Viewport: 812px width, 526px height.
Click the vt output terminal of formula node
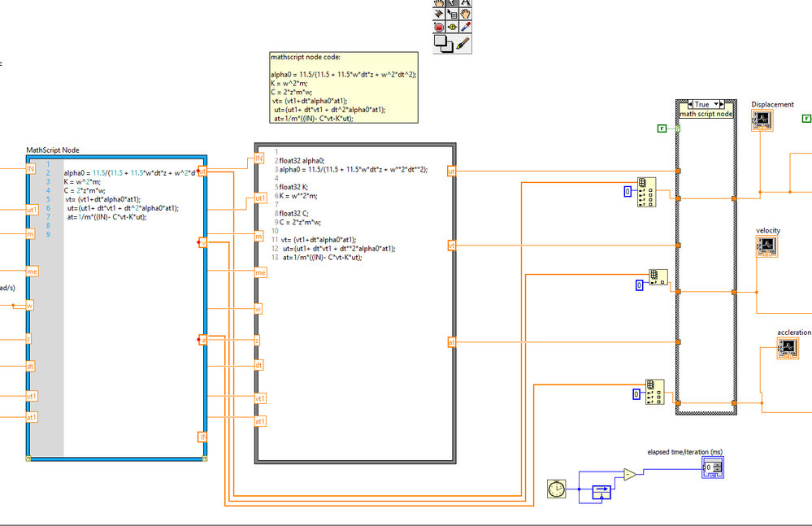coord(452,246)
